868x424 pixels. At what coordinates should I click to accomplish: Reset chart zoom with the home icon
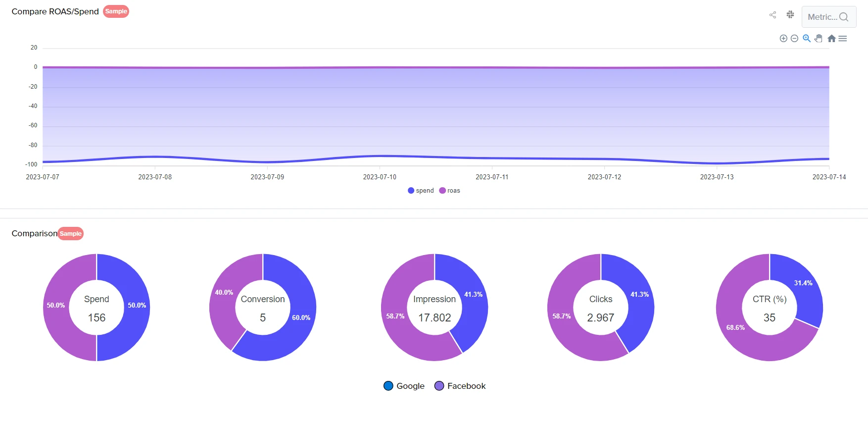831,39
